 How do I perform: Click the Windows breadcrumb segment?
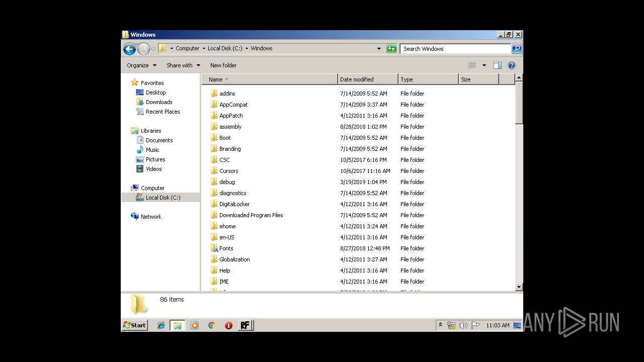(262, 49)
